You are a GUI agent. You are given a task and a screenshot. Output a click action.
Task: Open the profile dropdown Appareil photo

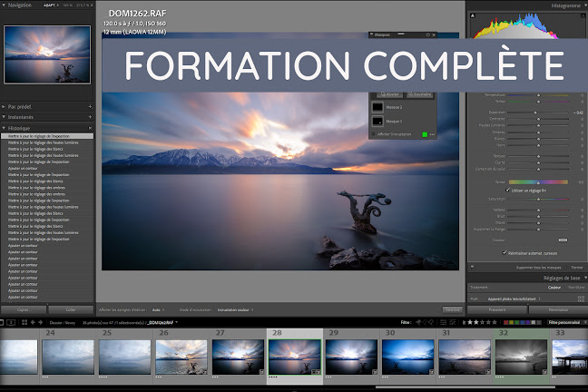(514, 299)
